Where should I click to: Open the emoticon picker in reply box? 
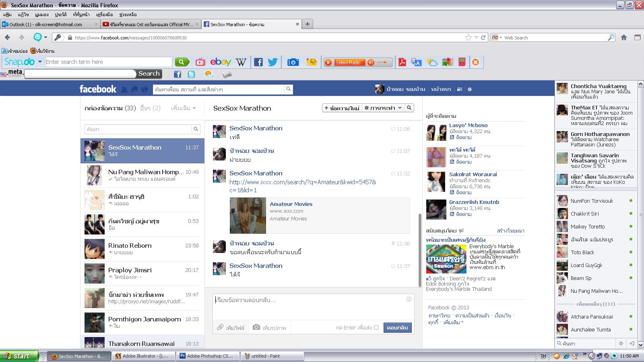[x=409, y=299]
